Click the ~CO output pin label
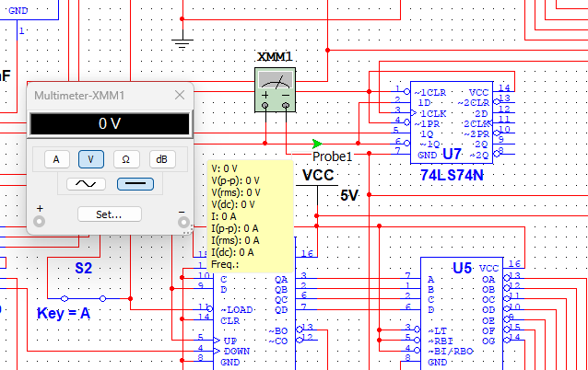This screenshot has width=588, height=370. click(278, 341)
